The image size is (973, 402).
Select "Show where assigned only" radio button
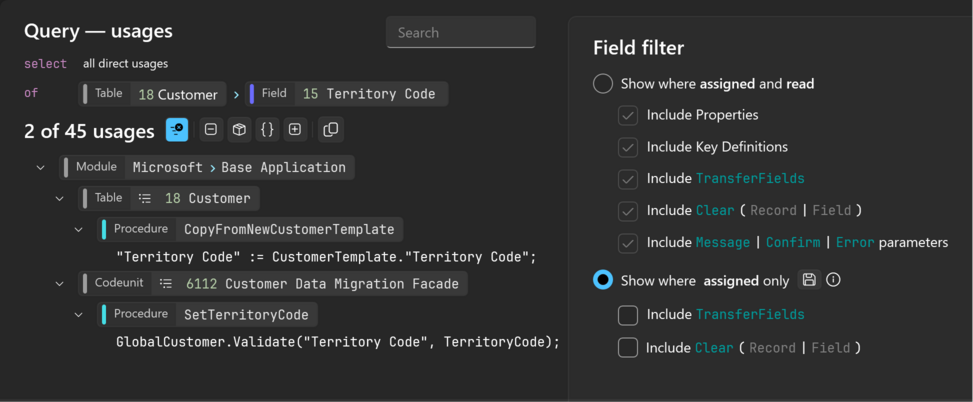[603, 280]
